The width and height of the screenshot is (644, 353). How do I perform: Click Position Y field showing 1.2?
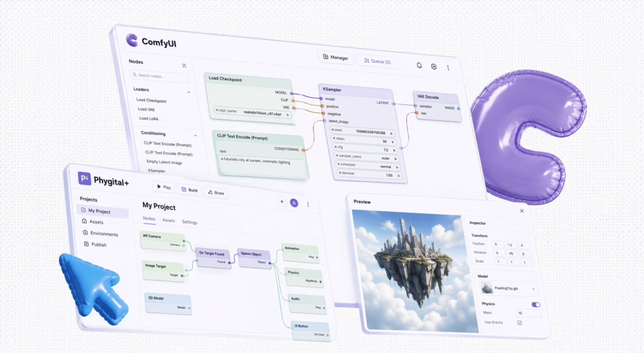click(511, 245)
